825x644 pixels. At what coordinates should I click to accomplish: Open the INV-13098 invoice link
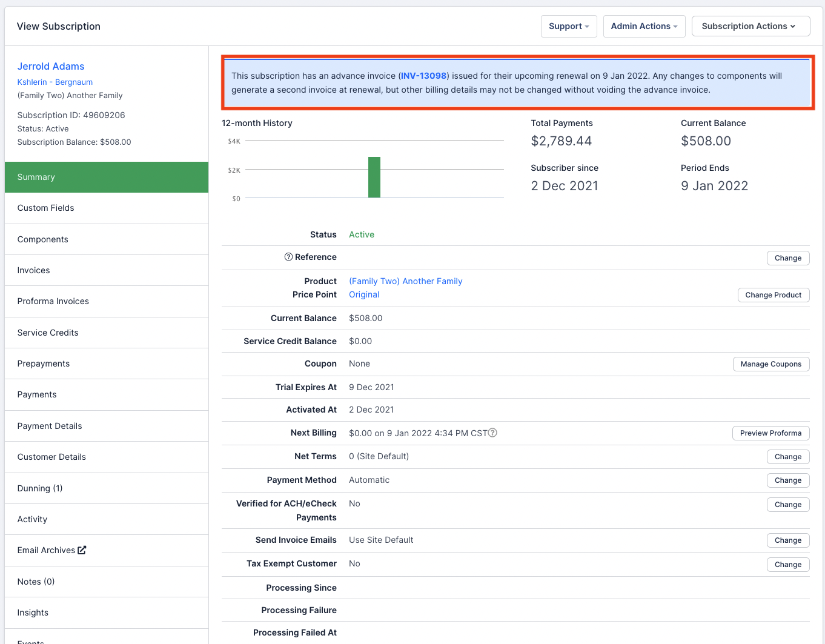tap(423, 76)
